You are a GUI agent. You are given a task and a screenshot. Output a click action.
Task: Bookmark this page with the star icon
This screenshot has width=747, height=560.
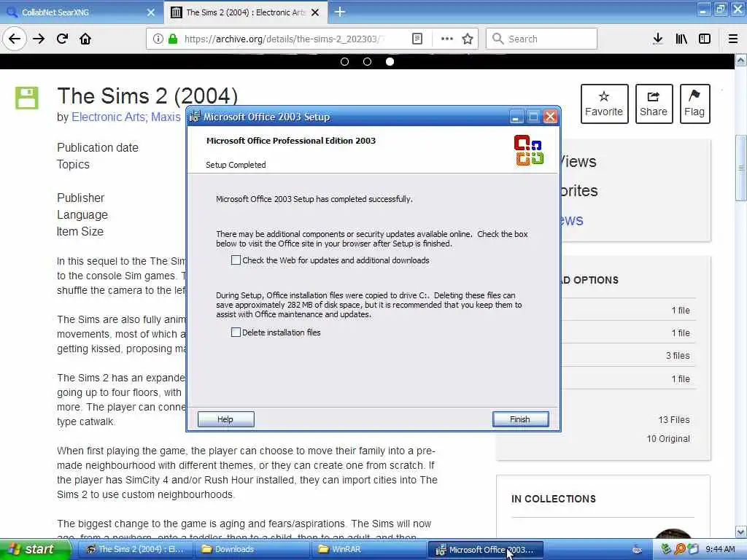pyautogui.click(x=468, y=39)
